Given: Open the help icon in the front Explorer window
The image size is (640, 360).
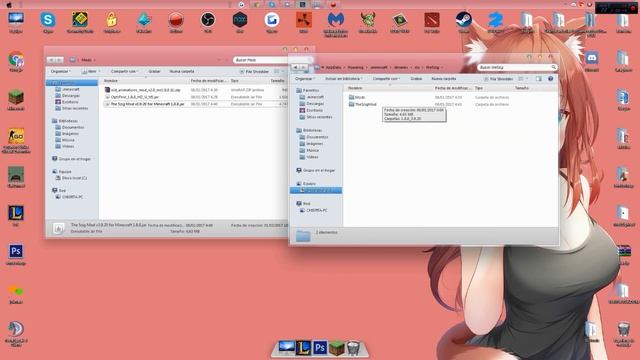Looking at the screenshot, I should click(x=551, y=78).
